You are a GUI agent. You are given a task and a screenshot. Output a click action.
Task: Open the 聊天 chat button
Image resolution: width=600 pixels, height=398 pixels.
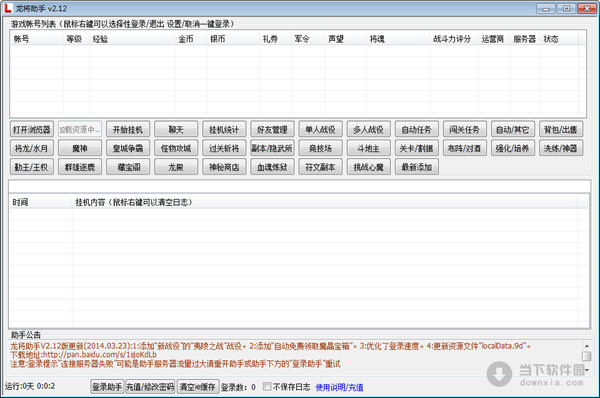pyautogui.click(x=176, y=129)
